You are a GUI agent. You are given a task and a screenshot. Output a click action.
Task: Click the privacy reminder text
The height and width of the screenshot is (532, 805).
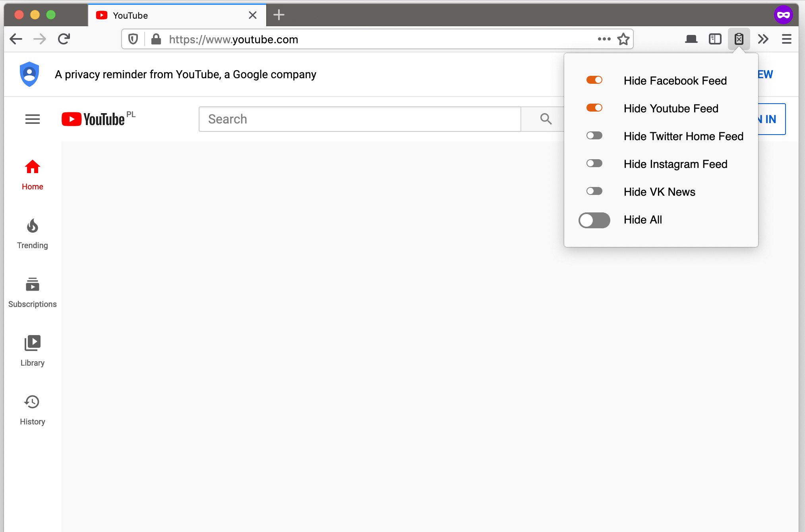coord(186,74)
